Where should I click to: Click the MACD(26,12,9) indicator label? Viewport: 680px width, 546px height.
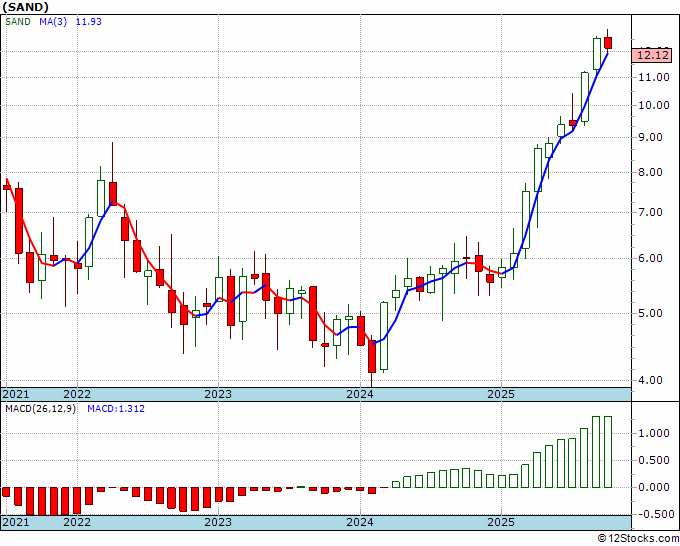tap(40, 409)
